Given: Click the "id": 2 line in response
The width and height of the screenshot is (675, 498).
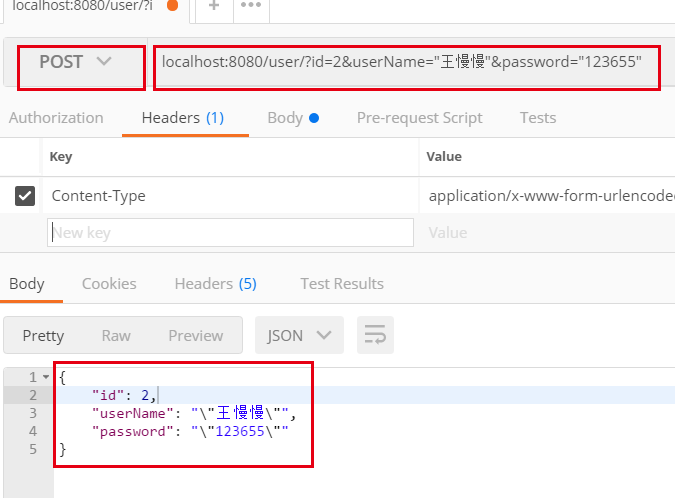Looking at the screenshot, I should (x=124, y=395).
